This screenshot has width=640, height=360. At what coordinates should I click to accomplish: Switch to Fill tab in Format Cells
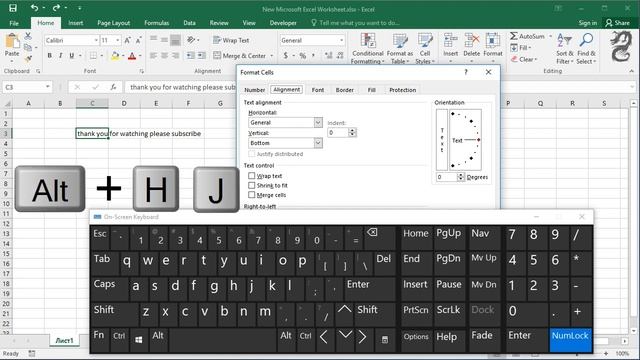coord(371,90)
